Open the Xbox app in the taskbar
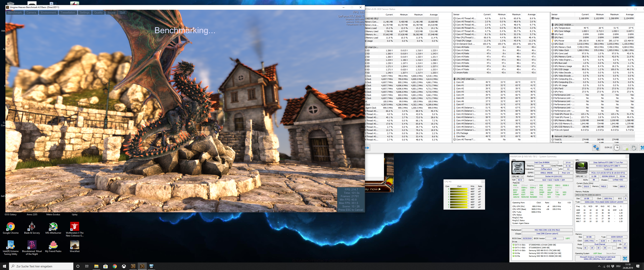Image resolution: width=644 pixels, height=270 pixels. (124, 266)
